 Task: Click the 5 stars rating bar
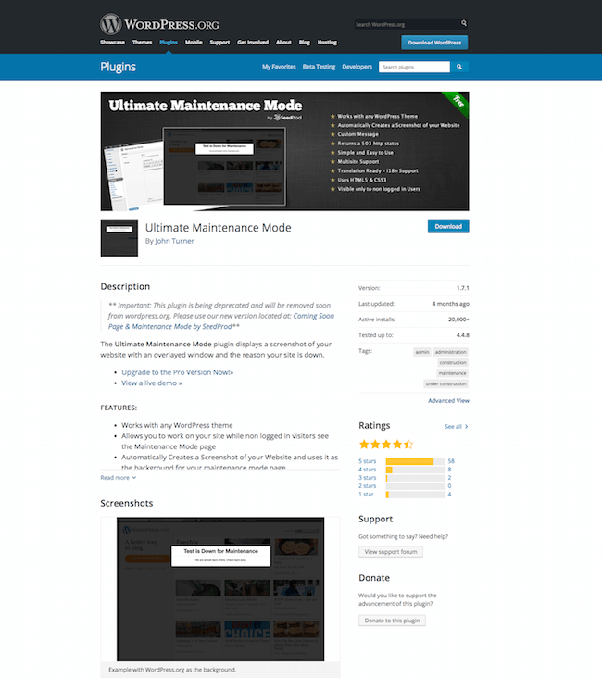pyautogui.click(x=415, y=461)
